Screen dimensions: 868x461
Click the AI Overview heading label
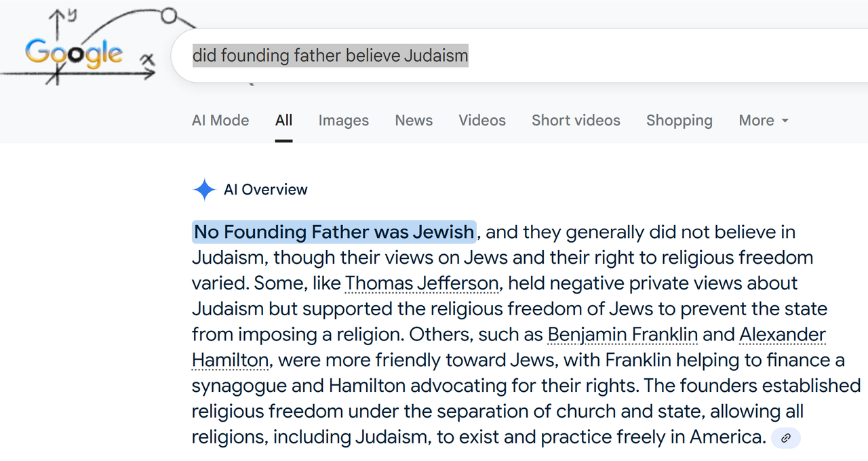266,190
